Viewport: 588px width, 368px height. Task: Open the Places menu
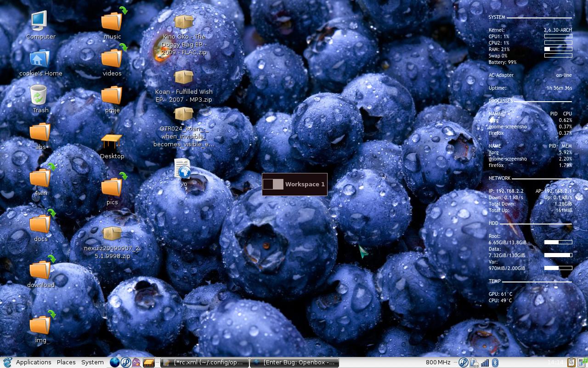click(66, 362)
